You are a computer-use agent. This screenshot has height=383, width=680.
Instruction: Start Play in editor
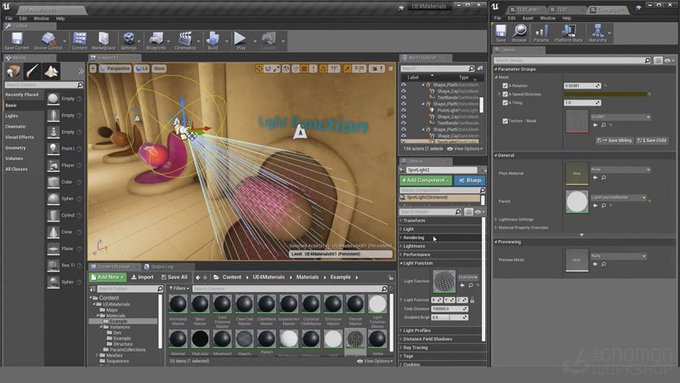point(240,40)
